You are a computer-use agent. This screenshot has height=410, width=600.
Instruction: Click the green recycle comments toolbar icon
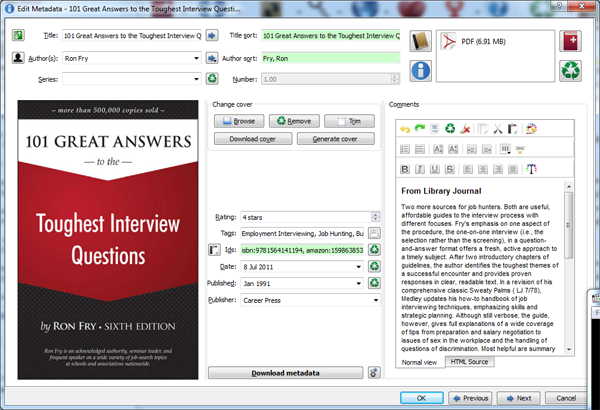[x=450, y=129]
